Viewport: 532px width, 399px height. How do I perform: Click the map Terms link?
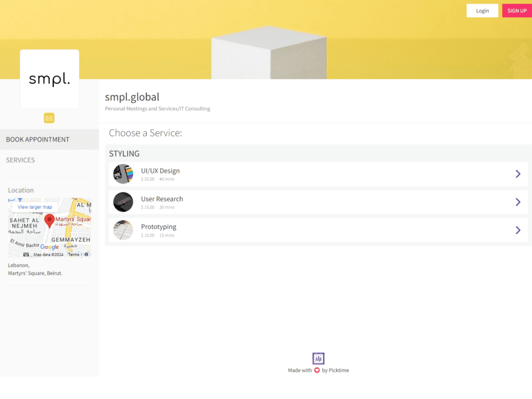click(74, 255)
